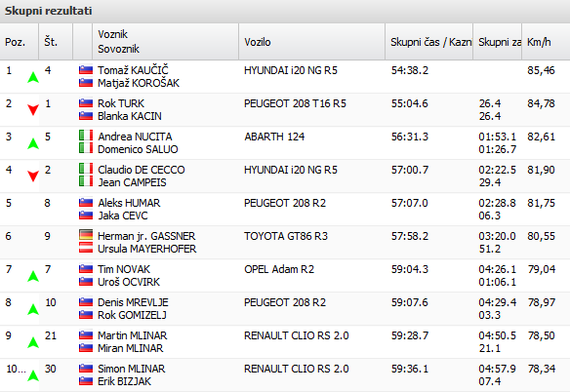Click red down arrow in Claudio DE CECCO row
This screenshot has width=570, height=392.
click(33, 176)
